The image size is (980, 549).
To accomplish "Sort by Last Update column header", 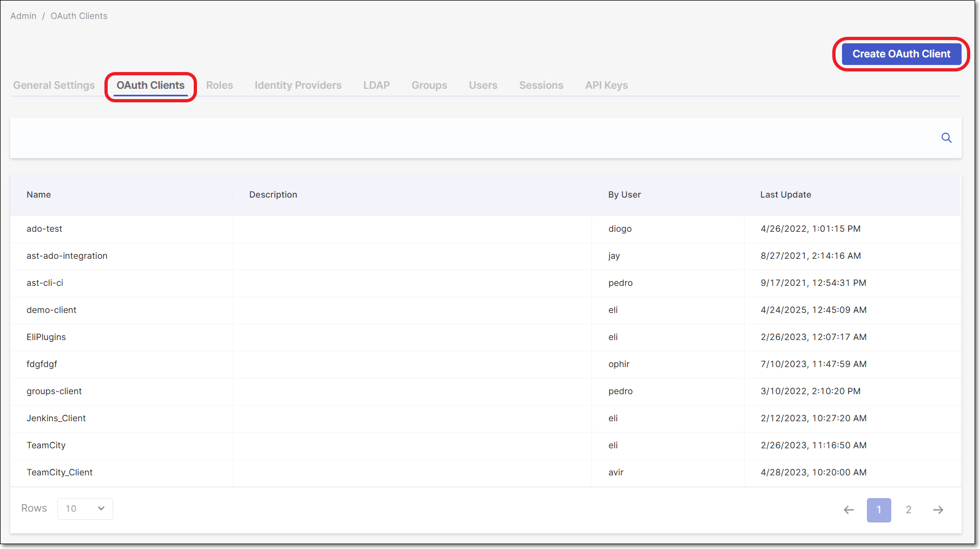I will pos(786,195).
